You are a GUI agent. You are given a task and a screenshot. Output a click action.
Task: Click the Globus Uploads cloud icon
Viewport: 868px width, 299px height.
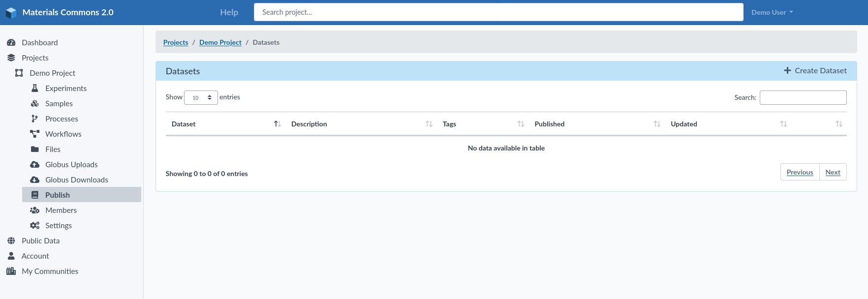click(35, 165)
